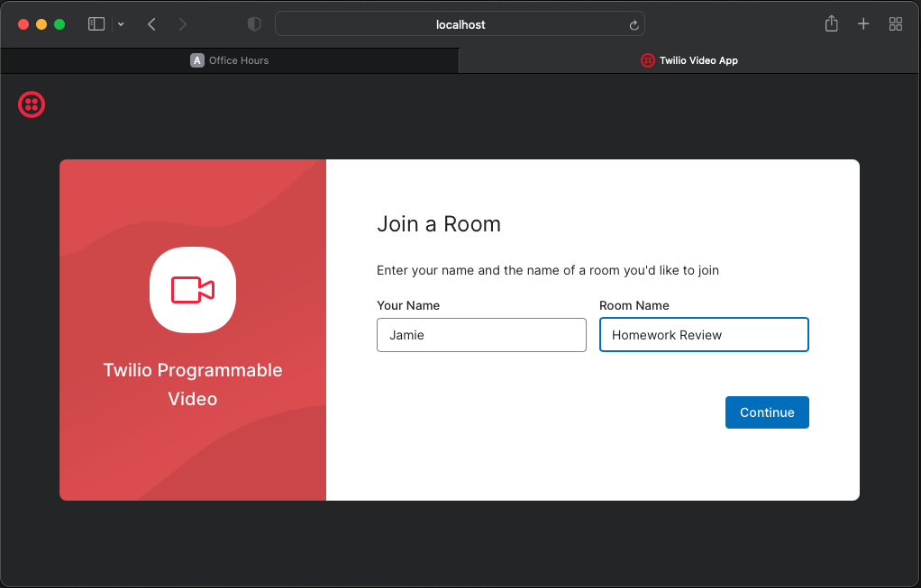The width and height of the screenshot is (921, 588).
Task: Toggle the Safari sidebar button
Action: [96, 24]
